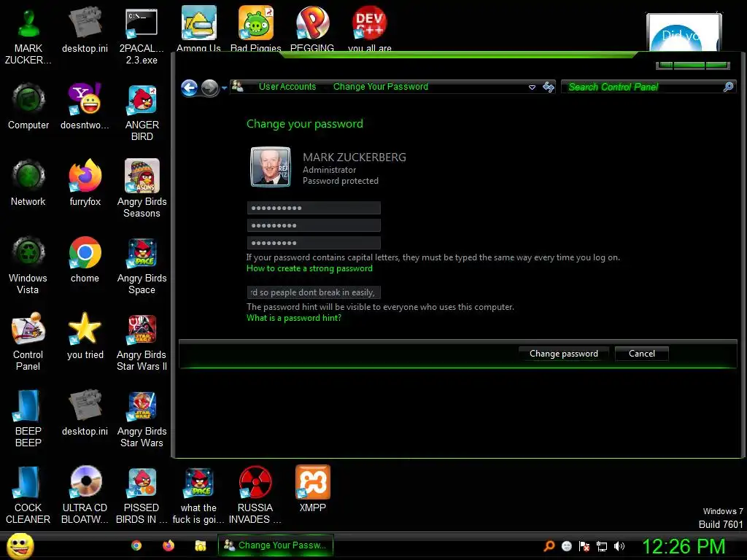Open 'What is a password hint?' link
Image resolution: width=747 pixels, height=560 pixels.
[293, 318]
